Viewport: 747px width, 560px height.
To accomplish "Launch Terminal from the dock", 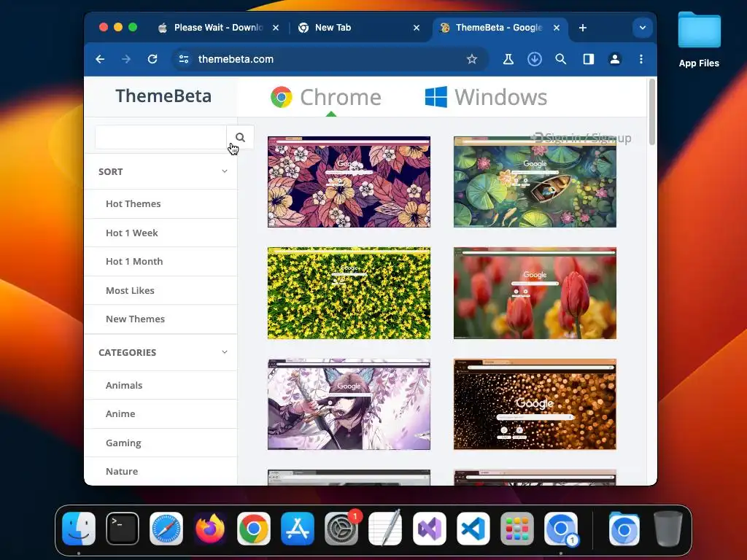I will point(123,529).
